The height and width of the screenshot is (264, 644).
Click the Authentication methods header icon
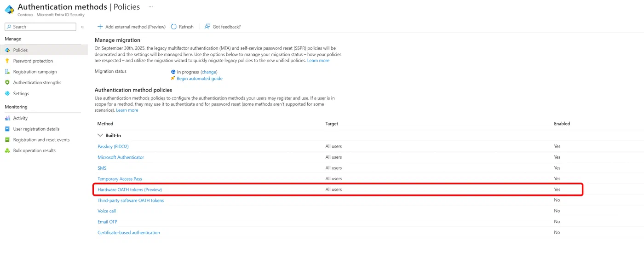click(9, 9)
